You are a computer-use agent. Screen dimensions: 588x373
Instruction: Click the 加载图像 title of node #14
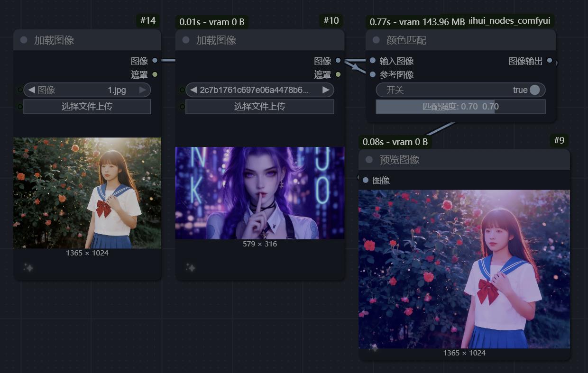(54, 40)
